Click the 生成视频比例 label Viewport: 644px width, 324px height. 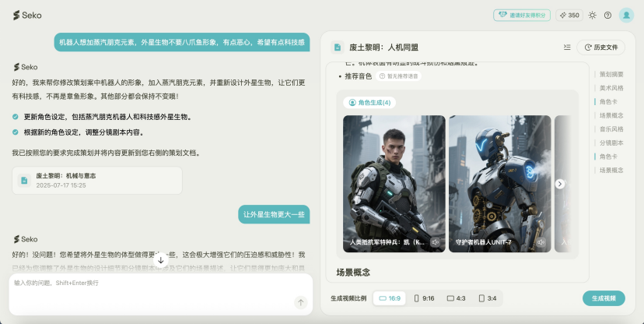coord(348,298)
